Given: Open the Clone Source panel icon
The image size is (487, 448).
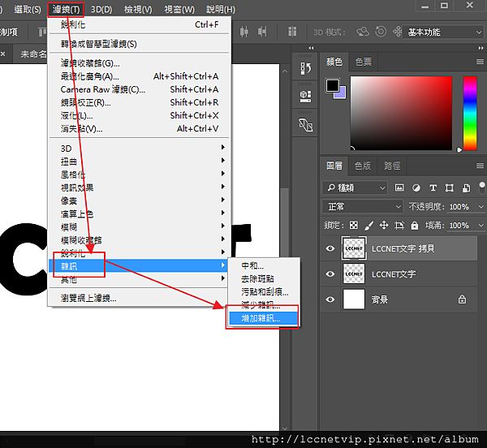Looking at the screenshot, I should pyautogui.click(x=306, y=125).
